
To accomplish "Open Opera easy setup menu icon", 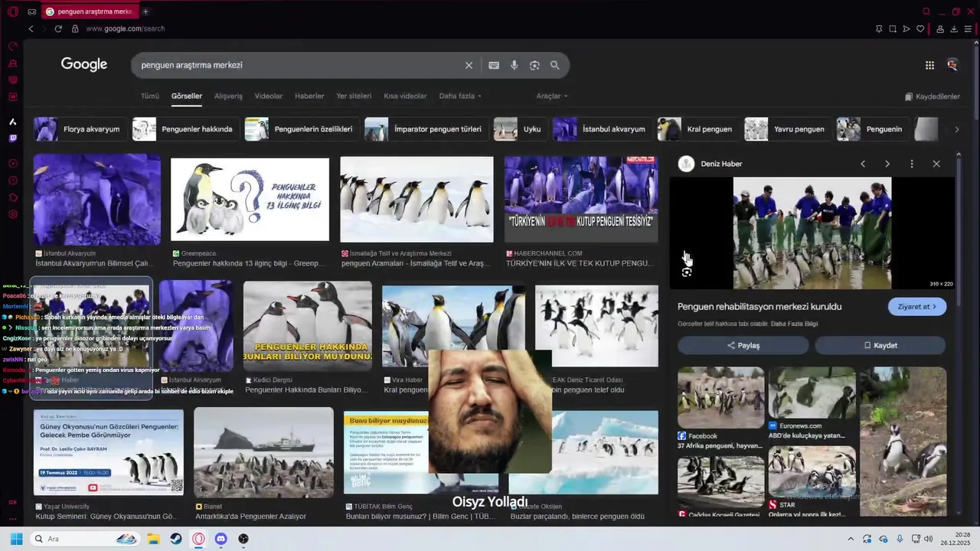I will [x=968, y=28].
